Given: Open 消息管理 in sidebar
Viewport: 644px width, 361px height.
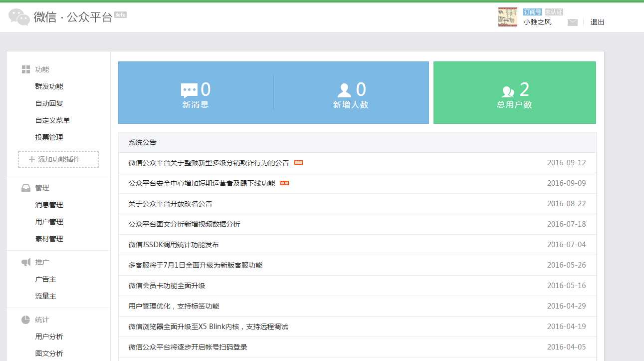Looking at the screenshot, I should (49, 205).
